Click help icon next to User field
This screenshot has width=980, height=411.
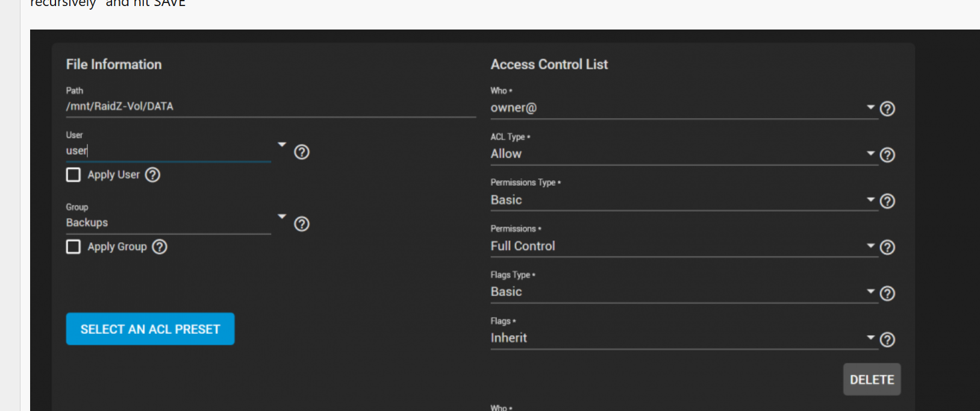302,152
